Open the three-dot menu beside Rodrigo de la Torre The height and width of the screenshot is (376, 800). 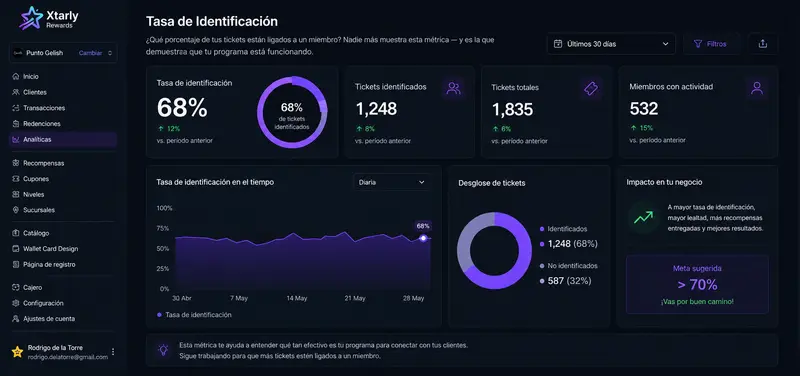click(x=113, y=352)
